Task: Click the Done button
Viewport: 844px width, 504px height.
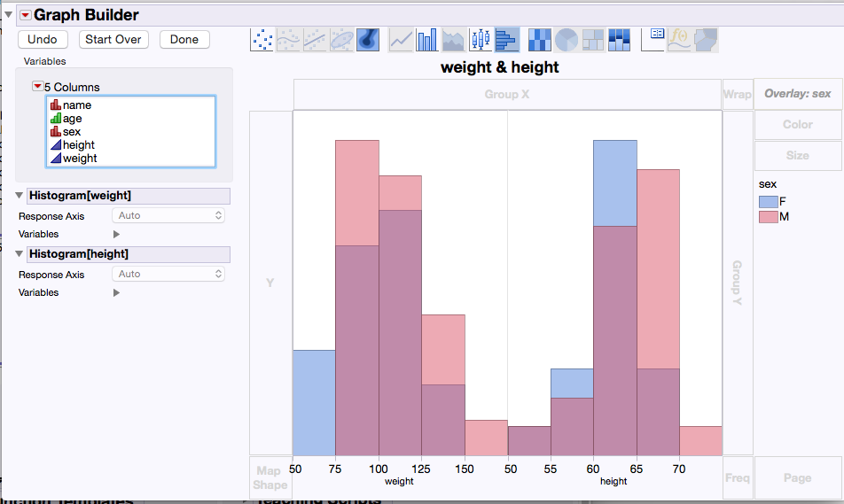Action: pyautogui.click(x=184, y=39)
